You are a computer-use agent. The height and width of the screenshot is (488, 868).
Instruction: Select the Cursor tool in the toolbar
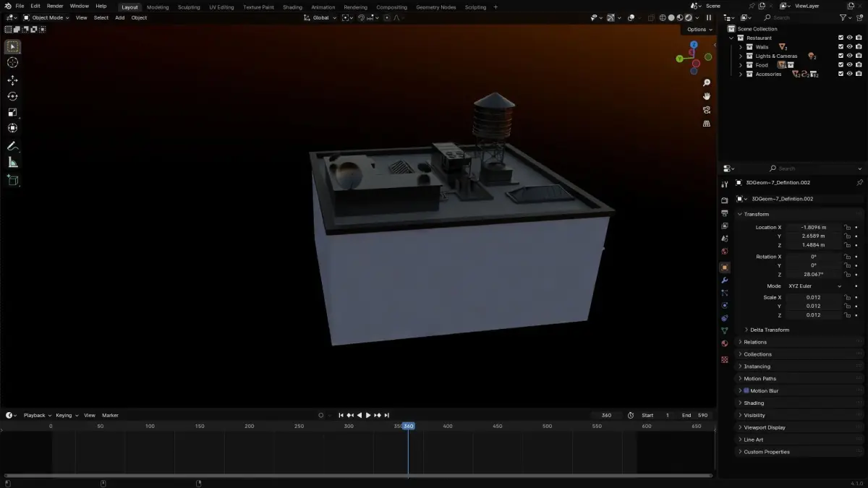12,63
